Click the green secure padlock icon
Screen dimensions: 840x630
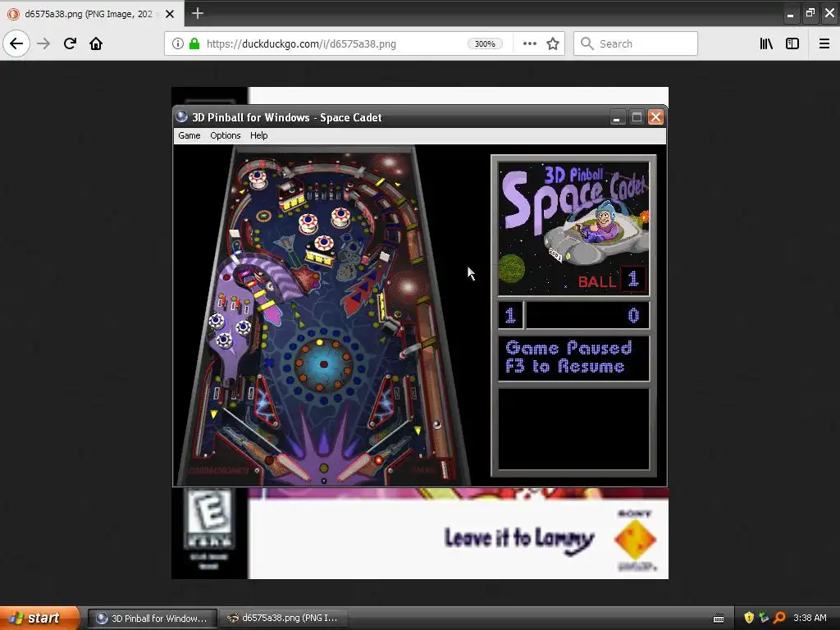194,44
